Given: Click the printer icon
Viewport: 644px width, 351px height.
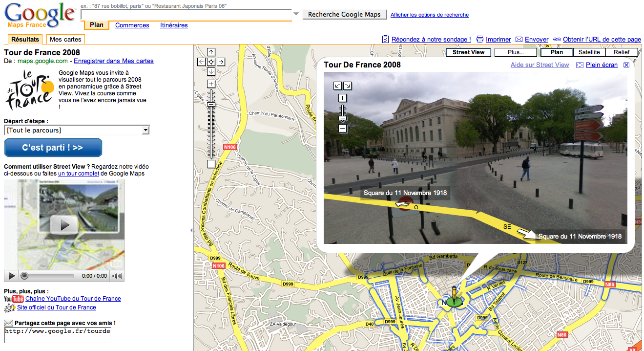Looking at the screenshot, I should [480, 39].
